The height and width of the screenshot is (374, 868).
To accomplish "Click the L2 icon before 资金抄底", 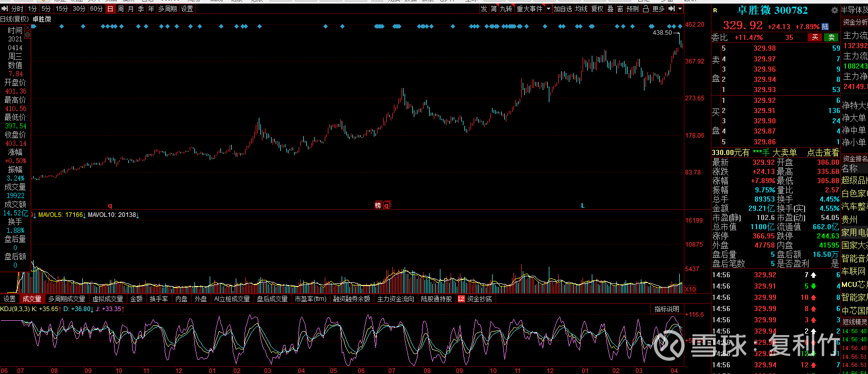I will click(461, 299).
